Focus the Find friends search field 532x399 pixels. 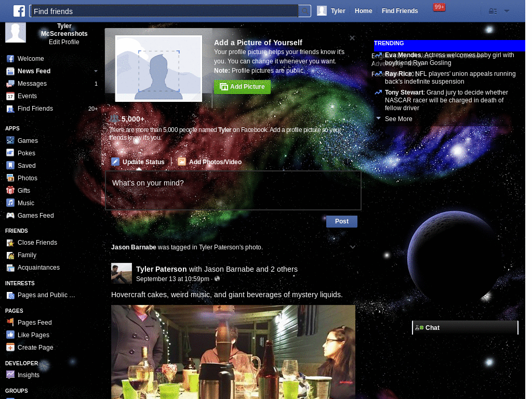[x=164, y=11]
